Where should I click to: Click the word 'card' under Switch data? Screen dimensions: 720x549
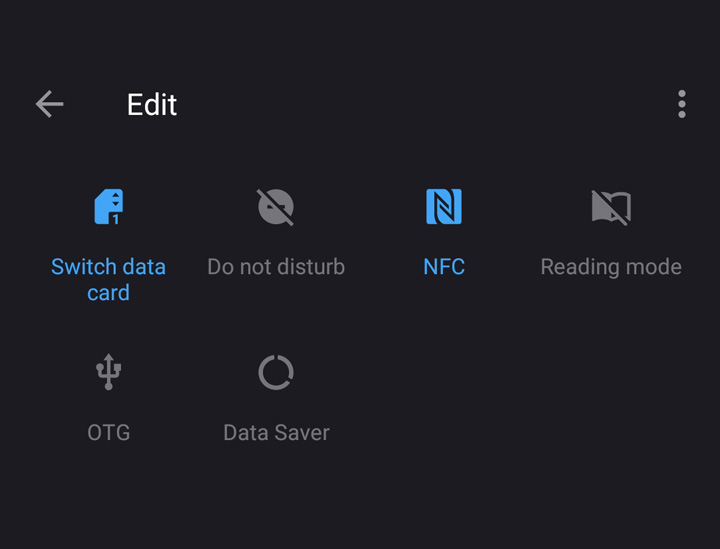pos(108,293)
